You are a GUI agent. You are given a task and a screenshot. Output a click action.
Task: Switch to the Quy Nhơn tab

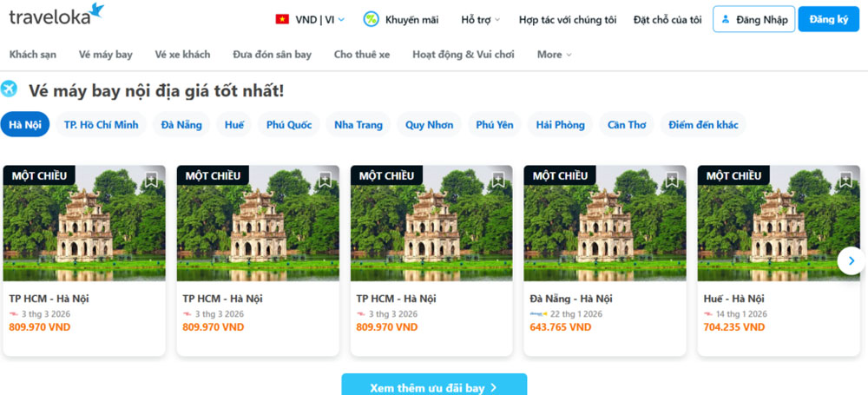430,124
